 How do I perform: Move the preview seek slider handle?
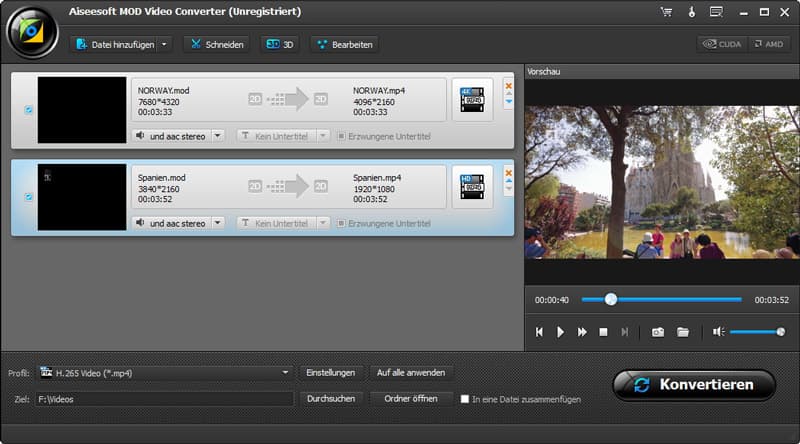(611, 300)
